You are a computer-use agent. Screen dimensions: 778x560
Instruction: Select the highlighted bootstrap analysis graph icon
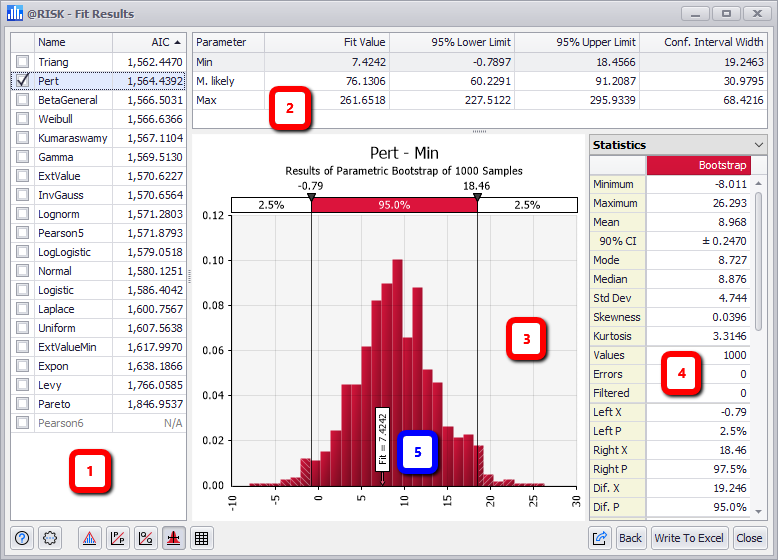(173, 538)
